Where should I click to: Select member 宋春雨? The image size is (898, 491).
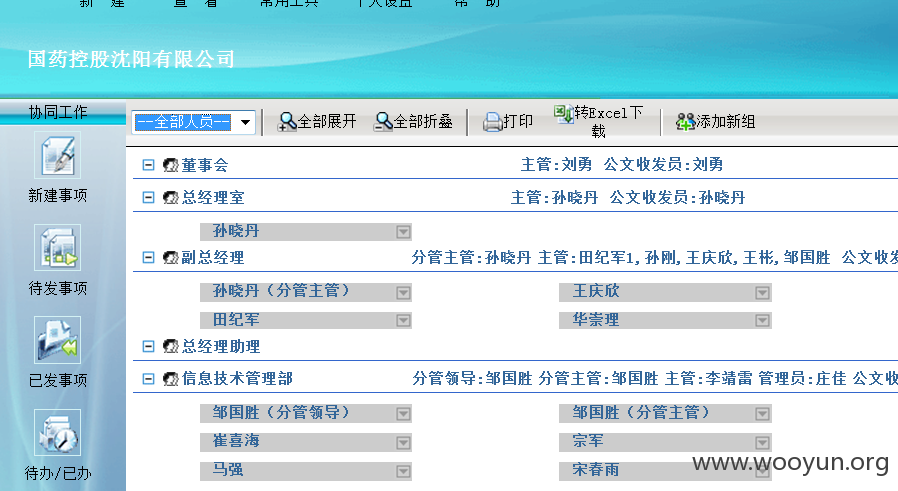click(665, 470)
